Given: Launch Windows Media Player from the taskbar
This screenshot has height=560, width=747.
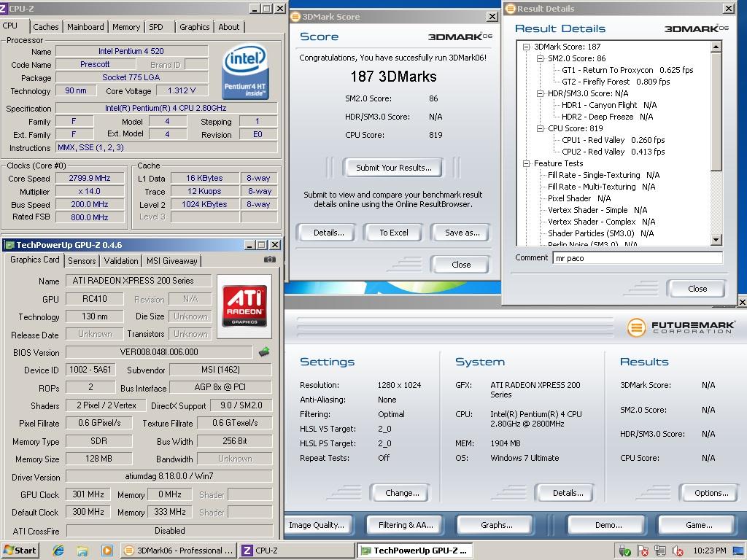Looking at the screenshot, I should click(x=107, y=551).
